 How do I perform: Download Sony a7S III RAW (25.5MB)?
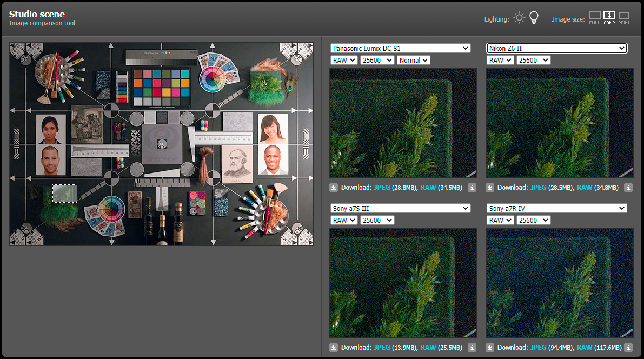(x=428, y=348)
